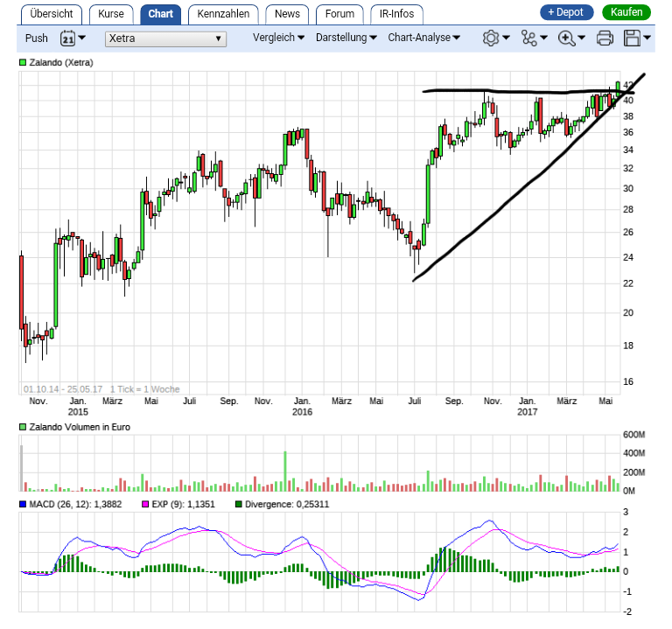Switch to the Übersicht tab

pyautogui.click(x=52, y=14)
